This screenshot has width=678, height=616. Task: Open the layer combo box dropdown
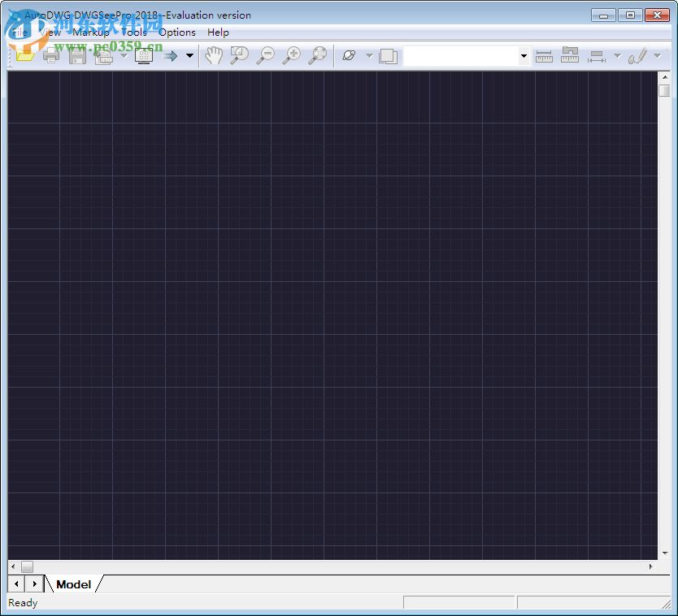524,56
